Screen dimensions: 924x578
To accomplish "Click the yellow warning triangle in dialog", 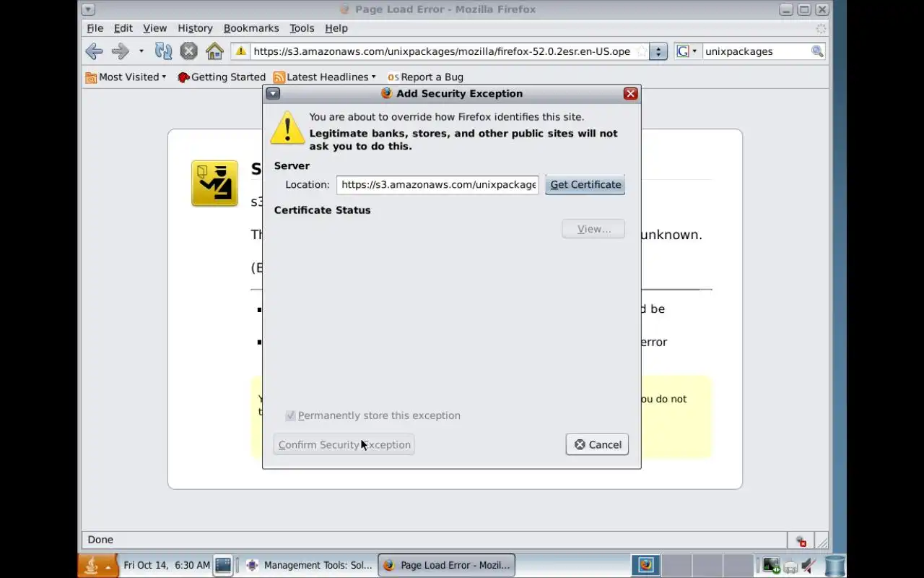I will [x=287, y=128].
